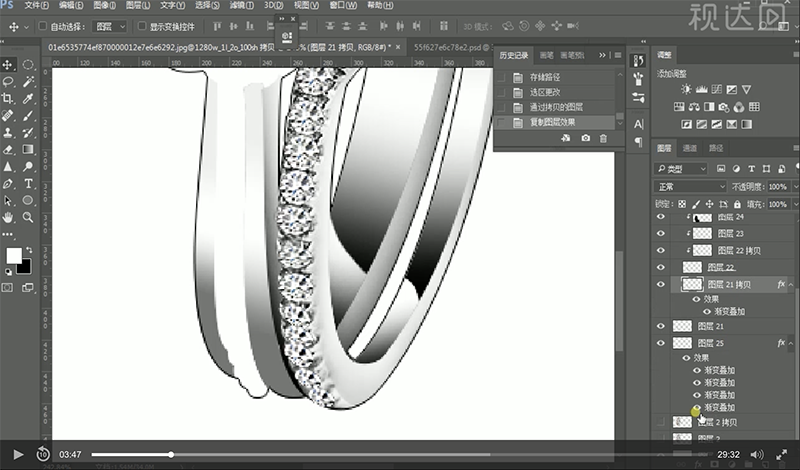Hide layer 图层 22 拷贝
The height and width of the screenshot is (470, 800).
pyautogui.click(x=661, y=251)
